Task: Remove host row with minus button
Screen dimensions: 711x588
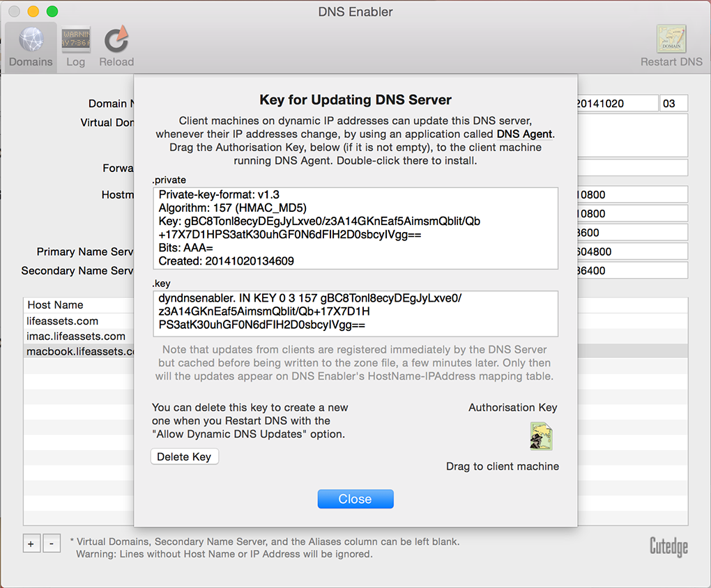Action: [52, 543]
